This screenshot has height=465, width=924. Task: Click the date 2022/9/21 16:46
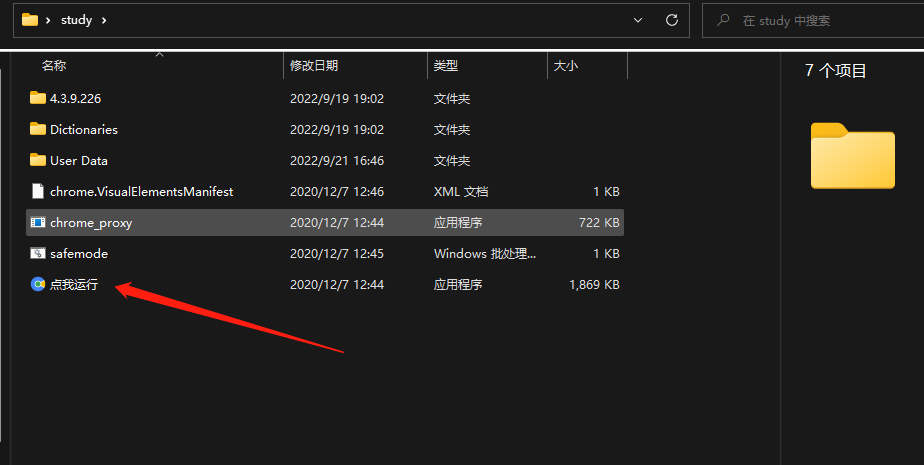336,160
